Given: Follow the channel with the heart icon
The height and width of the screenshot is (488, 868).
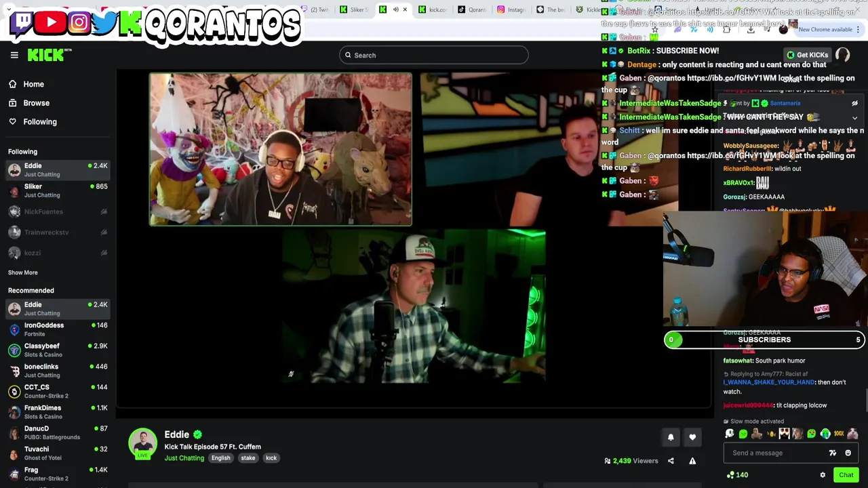Looking at the screenshot, I should tap(692, 437).
